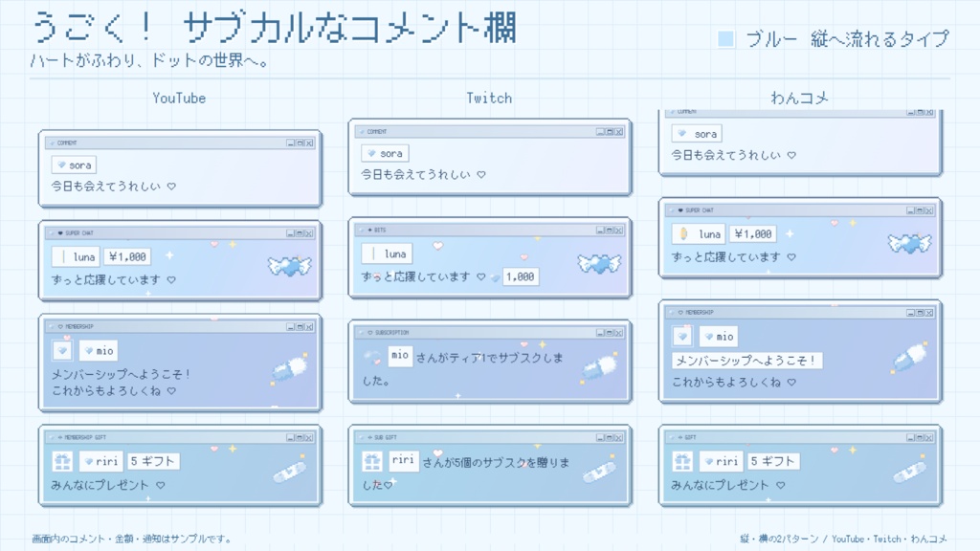Click the gem icon beside mio in YouTube card
Image resolution: width=980 pixels, height=551 pixels.
pyautogui.click(x=89, y=350)
